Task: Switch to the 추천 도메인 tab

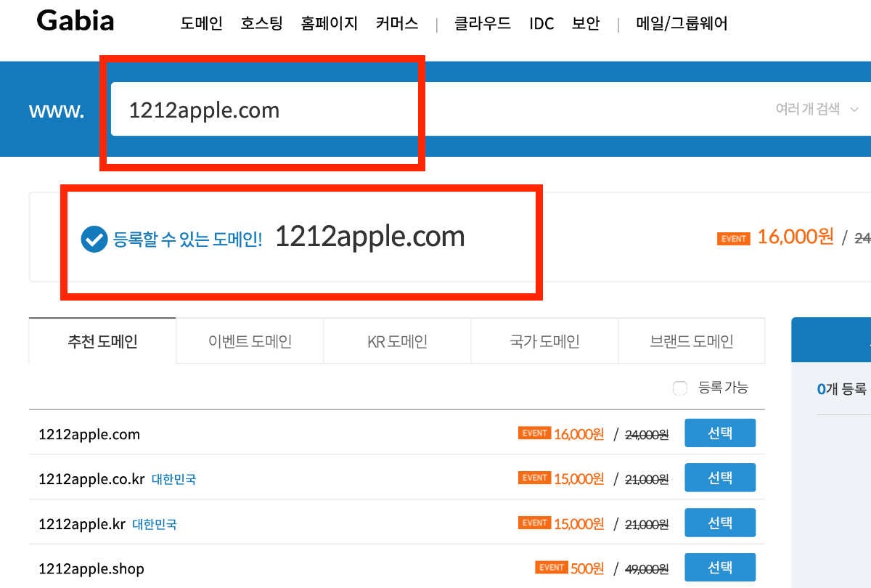Action: (102, 340)
